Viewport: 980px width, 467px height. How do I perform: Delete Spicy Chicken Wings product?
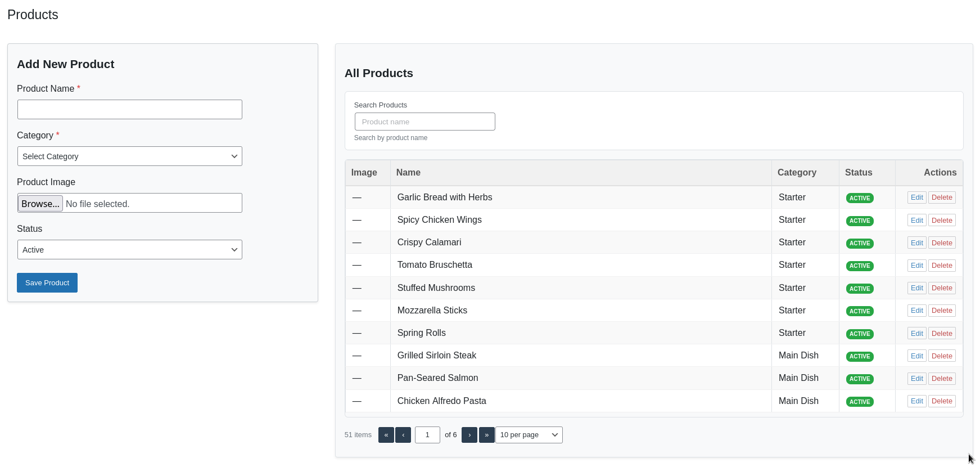point(941,221)
